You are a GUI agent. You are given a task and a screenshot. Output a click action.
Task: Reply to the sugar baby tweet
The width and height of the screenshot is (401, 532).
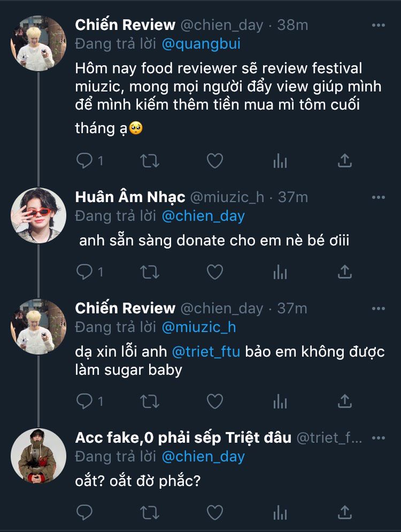pyautogui.click(x=84, y=401)
